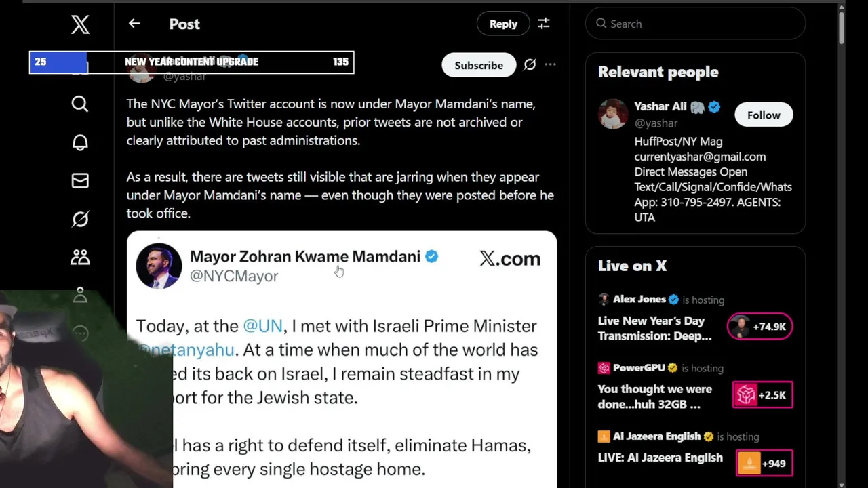Join the PowerGPU live space +2.5K
The image size is (868, 488).
click(x=762, y=395)
